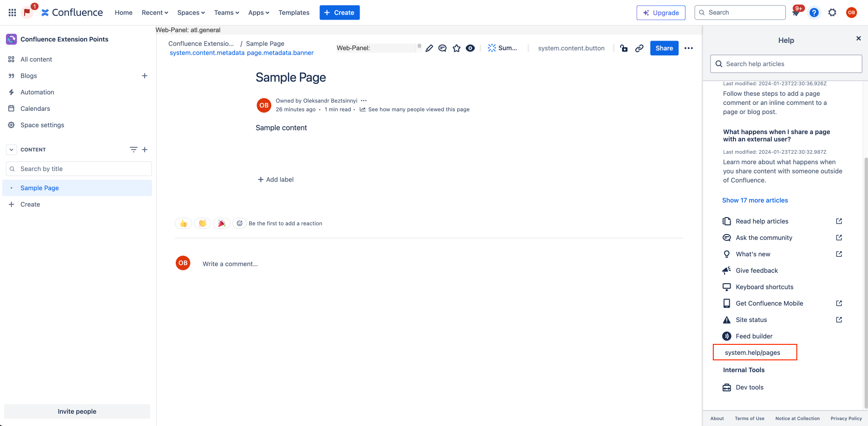Click the plus icon in CONTENT header

145,150
